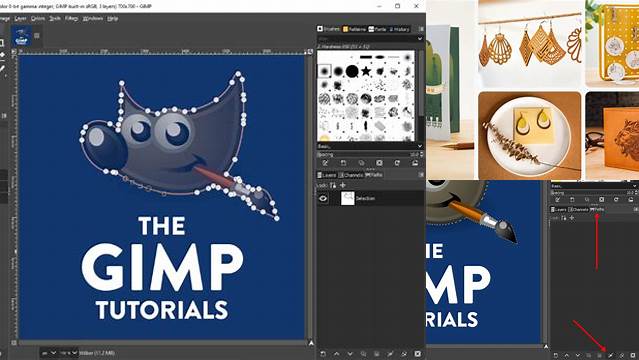
Task: Toggle lock path strokes icon in main window
Action: pyautogui.click(x=333, y=186)
